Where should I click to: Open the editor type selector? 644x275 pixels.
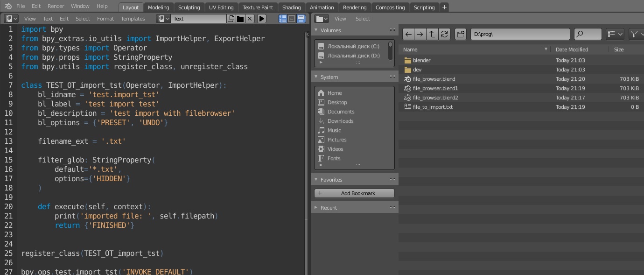click(x=10, y=18)
